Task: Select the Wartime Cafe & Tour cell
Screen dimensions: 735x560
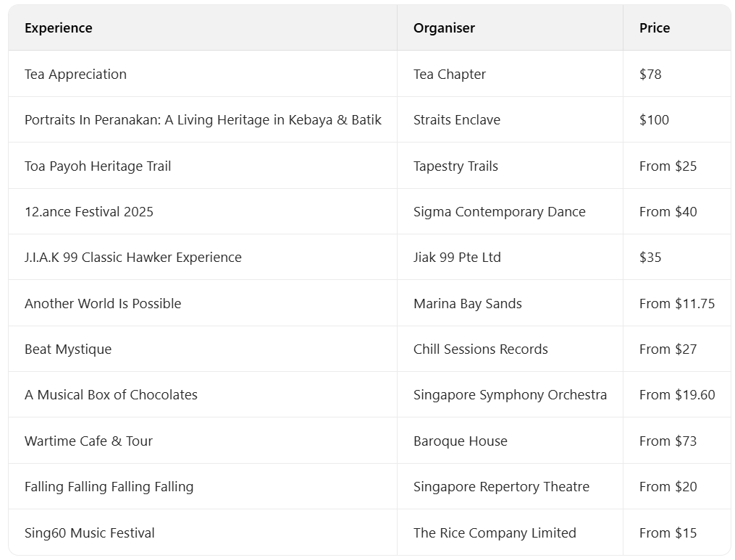Action: pyautogui.click(x=88, y=441)
